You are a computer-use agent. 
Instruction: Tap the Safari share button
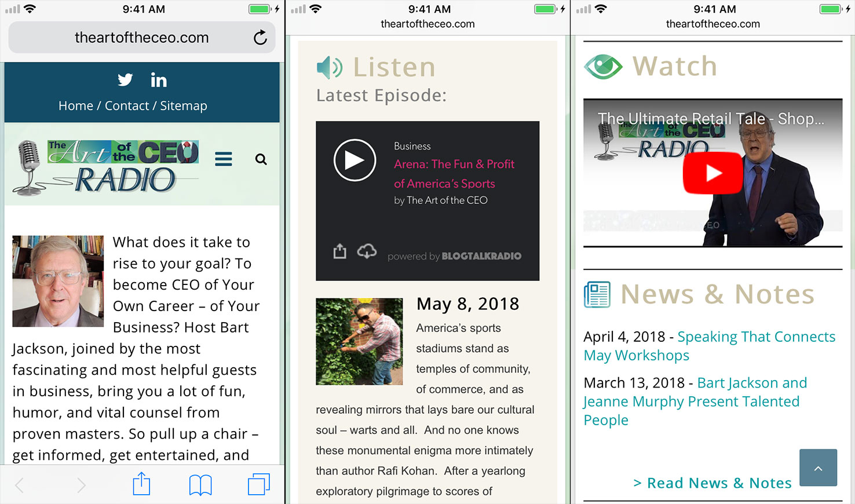tap(141, 484)
